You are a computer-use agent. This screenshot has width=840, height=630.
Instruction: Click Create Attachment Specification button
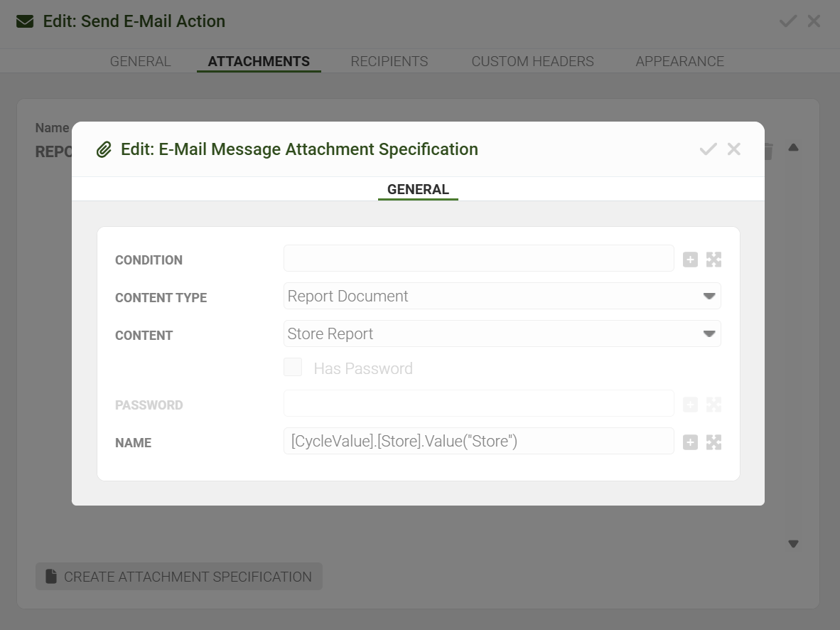[x=179, y=577]
